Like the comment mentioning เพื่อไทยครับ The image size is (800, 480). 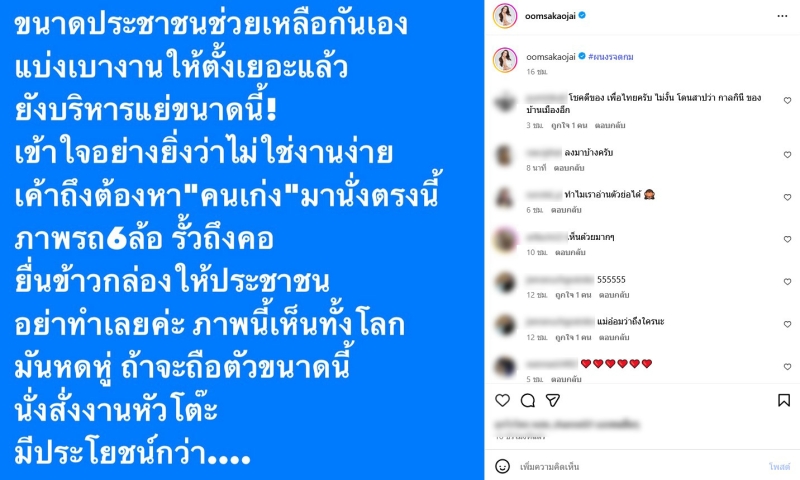787,100
